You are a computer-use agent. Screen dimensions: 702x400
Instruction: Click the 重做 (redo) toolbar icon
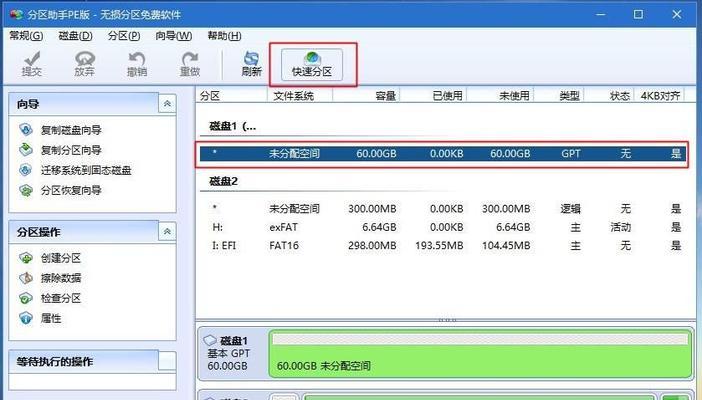(x=190, y=63)
